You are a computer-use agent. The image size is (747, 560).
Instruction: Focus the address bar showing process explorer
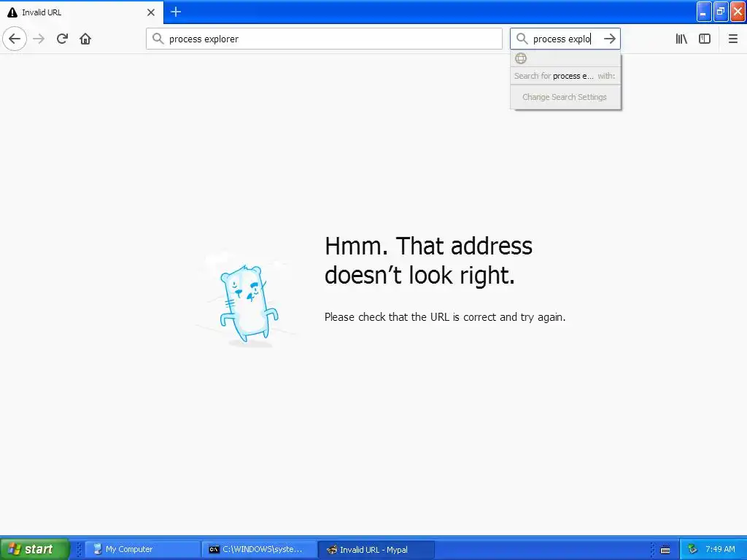coord(324,39)
